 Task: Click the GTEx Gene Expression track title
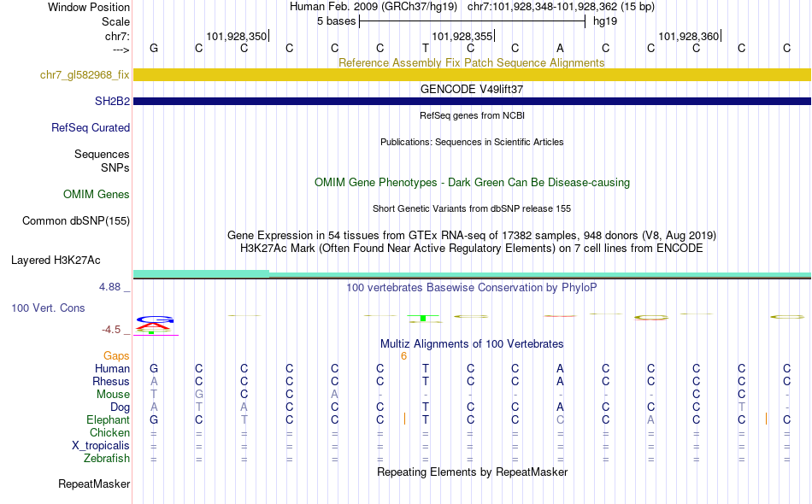click(471, 236)
